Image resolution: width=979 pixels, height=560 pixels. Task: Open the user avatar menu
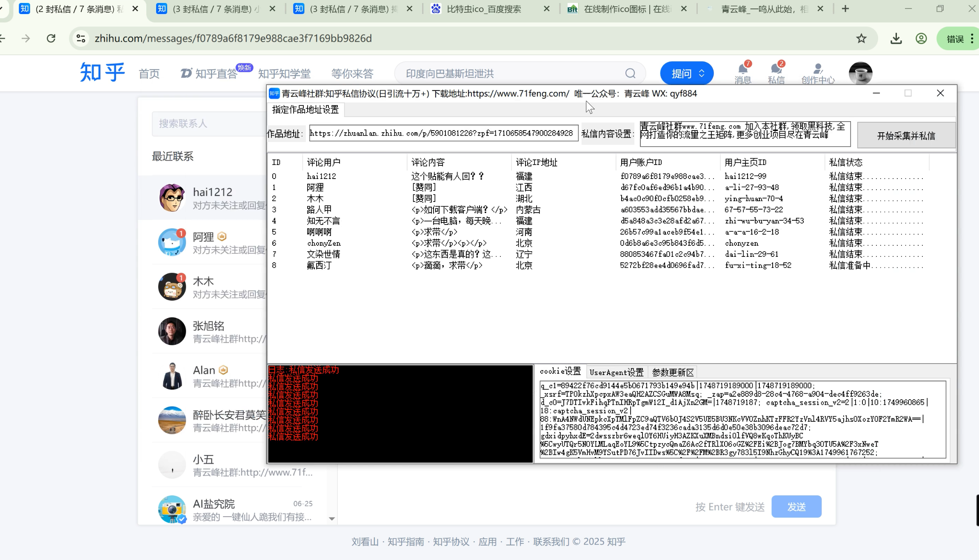[x=860, y=73]
